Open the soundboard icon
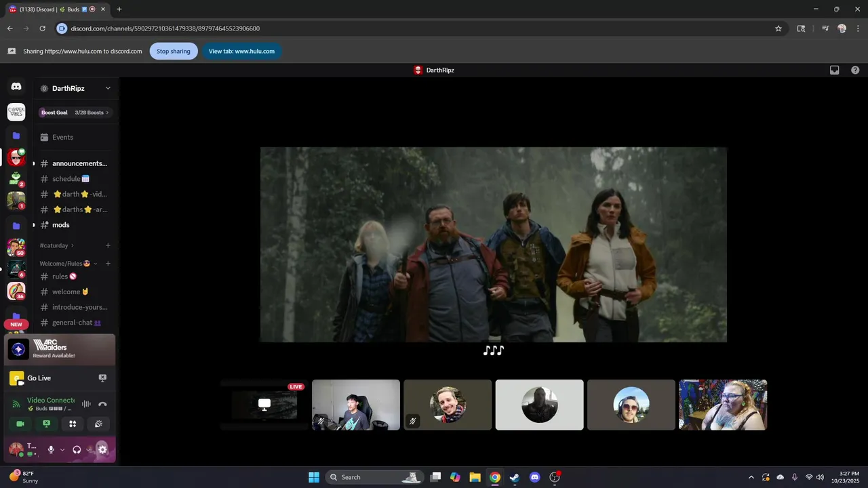Viewport: 868px width, 488px height. 98,424
